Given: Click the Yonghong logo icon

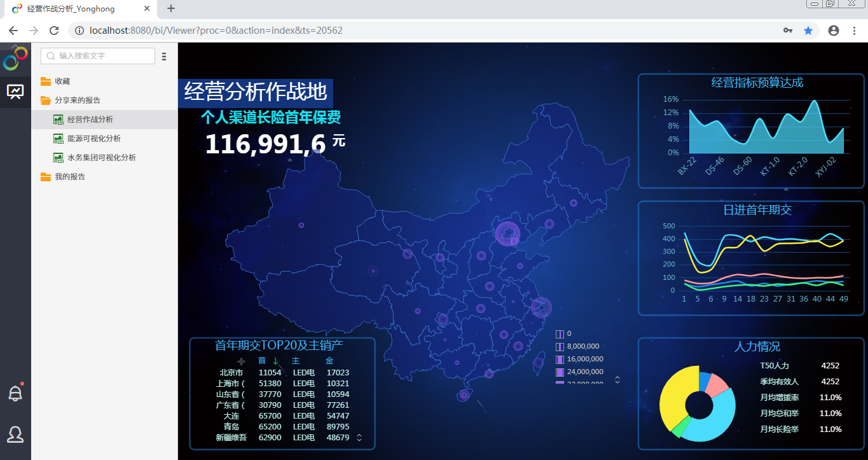Looking at the screenshot, I should pos(15,59).
